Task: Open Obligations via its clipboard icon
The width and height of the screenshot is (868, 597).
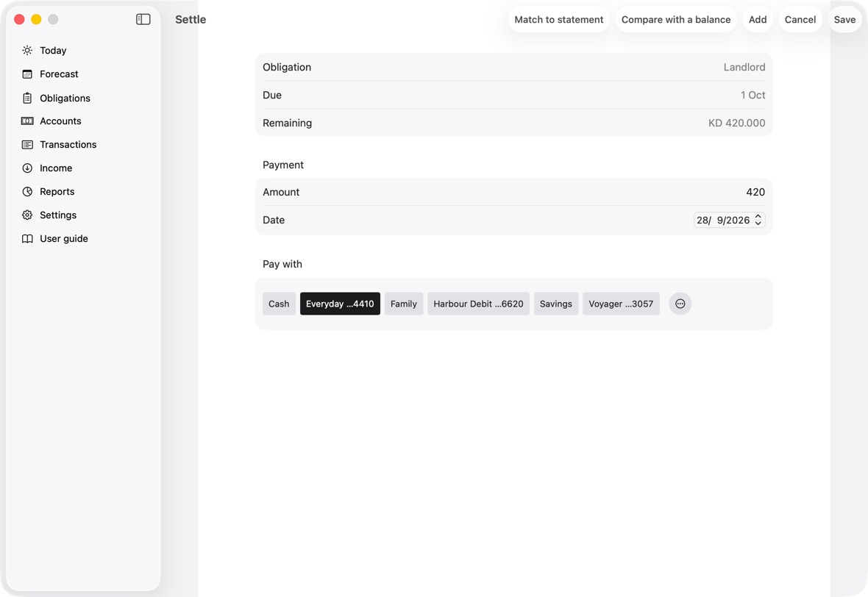Action: pos(27,98)
